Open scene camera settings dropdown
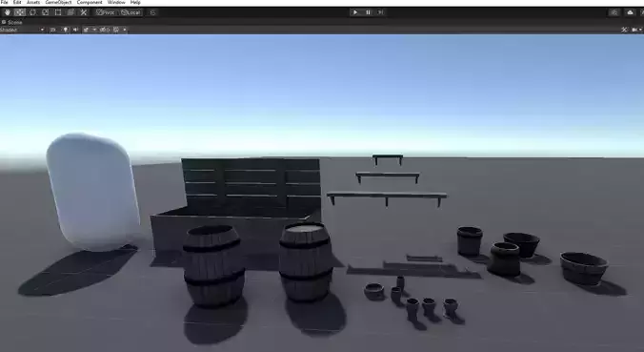Viewport: 644px width, 352px height. point(636,30)
